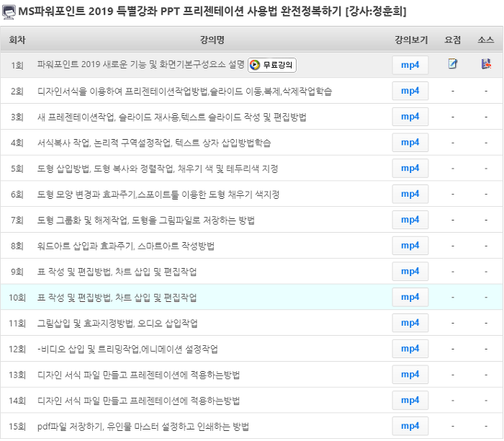Click the 5회 episode number
Image resolution: width=504 pixels, height=441 pixels.
pos(17,169)
